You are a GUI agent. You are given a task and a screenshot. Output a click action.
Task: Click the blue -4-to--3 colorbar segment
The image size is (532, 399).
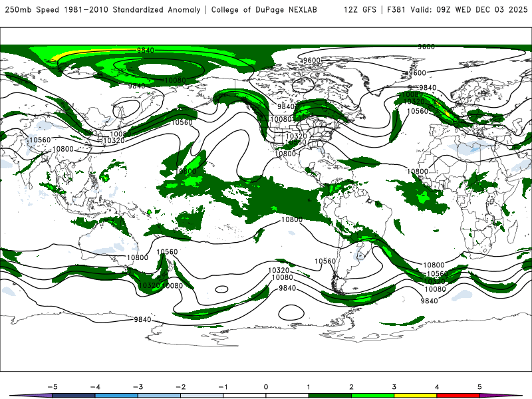click(116, 396)
